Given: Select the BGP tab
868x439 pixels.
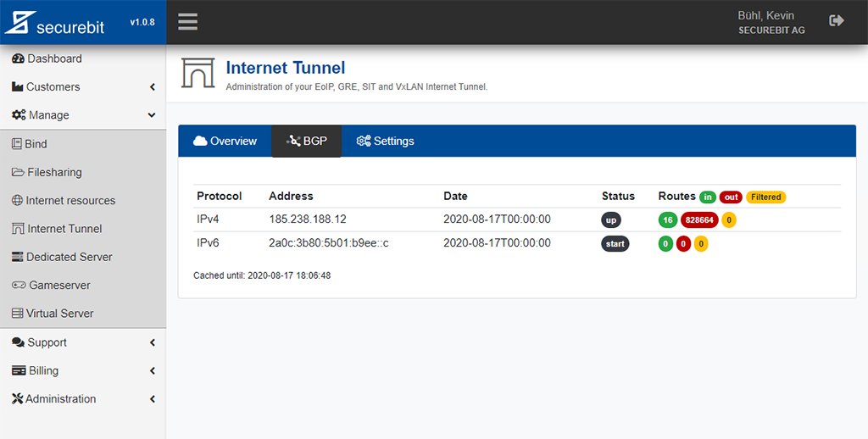Looking at the screenshot, I should point(306,142).
